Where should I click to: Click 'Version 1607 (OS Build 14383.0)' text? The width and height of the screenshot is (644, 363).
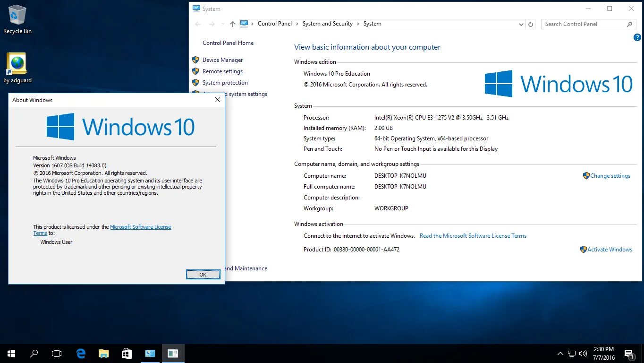click(70, 165)
